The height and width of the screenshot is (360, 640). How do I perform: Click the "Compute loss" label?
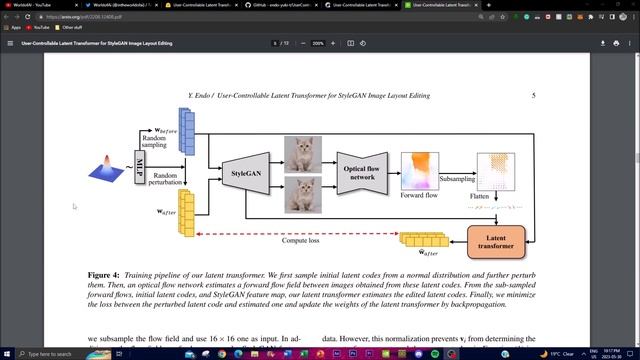click(x=300, y=240)
